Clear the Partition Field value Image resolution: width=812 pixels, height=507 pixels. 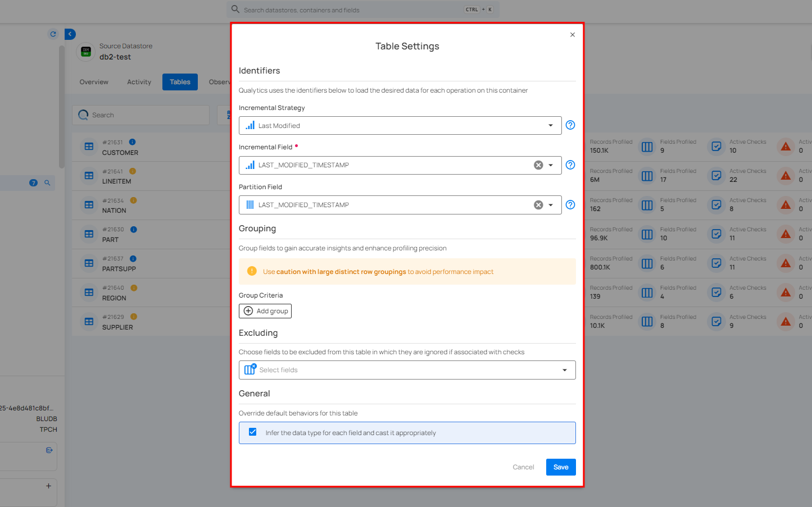538,205
